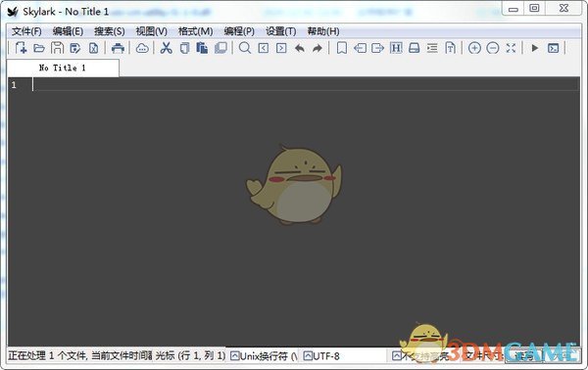Save the file using the floppy disk icon
The image size is (588, 370).
click(x=58, y=48)
